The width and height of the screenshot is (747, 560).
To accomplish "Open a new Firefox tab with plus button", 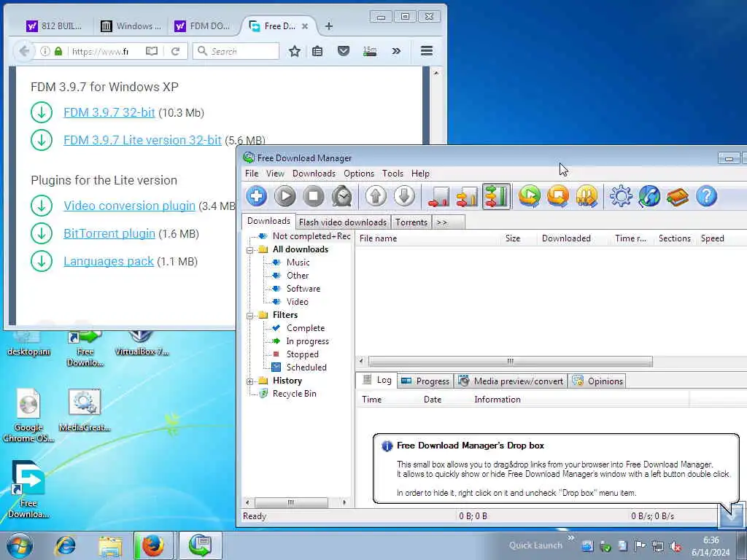I will click(x=329, y=26).
